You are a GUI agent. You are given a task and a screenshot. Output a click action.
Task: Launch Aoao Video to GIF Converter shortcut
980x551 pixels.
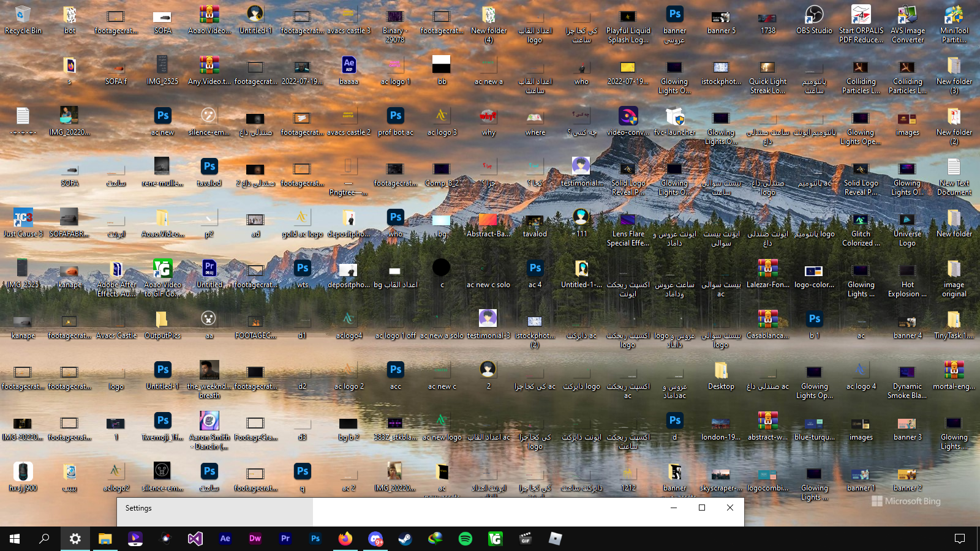click(163, 279)
